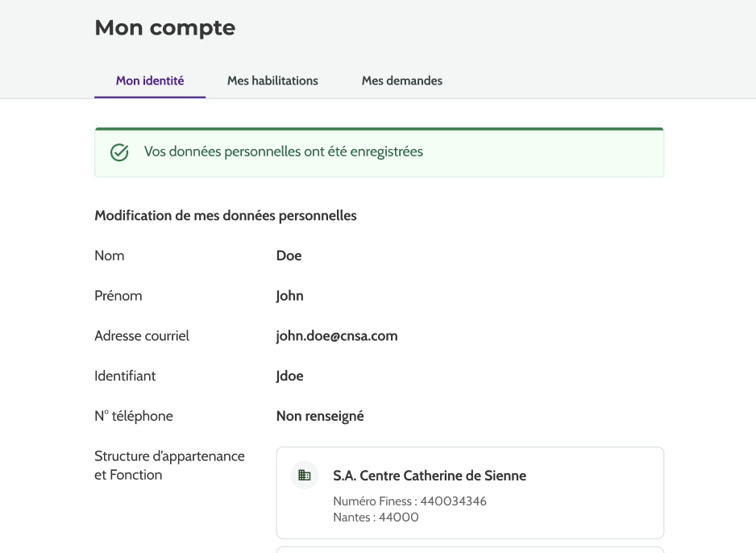The width and height of the screenshot is (756, 553).
Task: Go to the Mes demandes tab
Action: [x=401, y=81]
